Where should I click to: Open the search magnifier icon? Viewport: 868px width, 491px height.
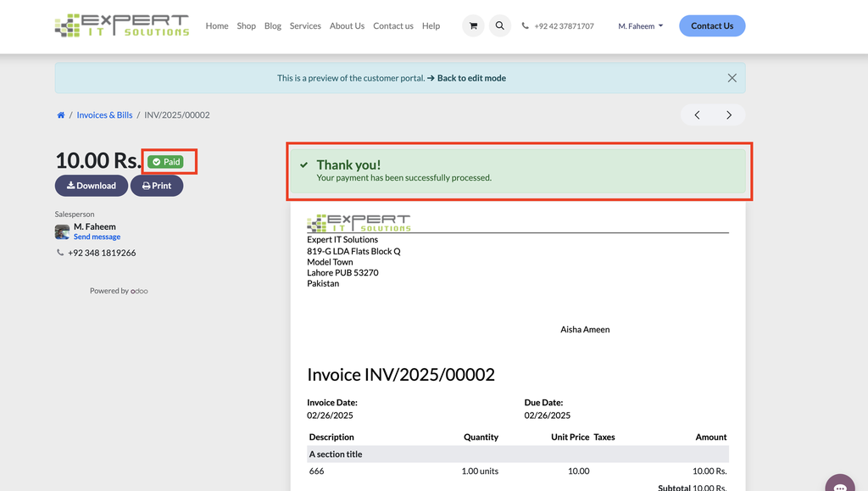tap(500, 25)
